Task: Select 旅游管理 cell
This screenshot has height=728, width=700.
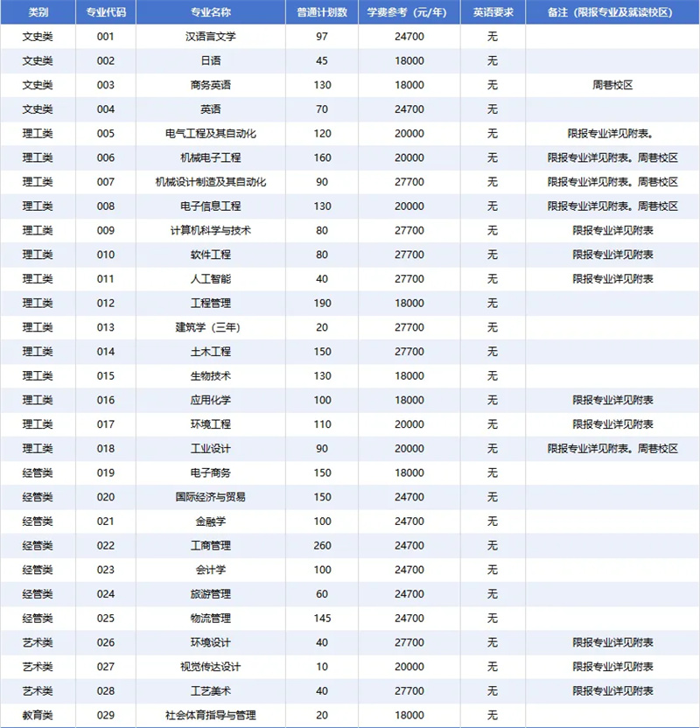Action: (x=211, y=594)
